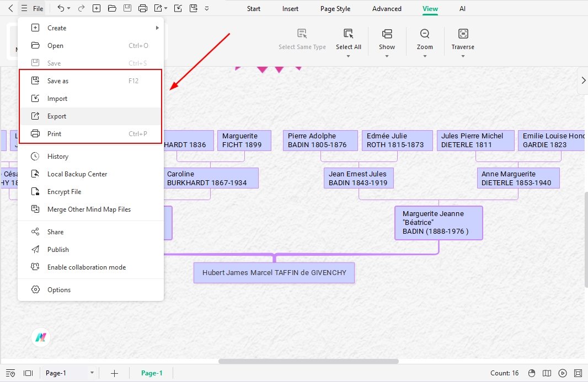Select the Hubert James Marcel TAFFIN de GIVENCHY node
The image size is (588, 382).
[x=274, y=272]
